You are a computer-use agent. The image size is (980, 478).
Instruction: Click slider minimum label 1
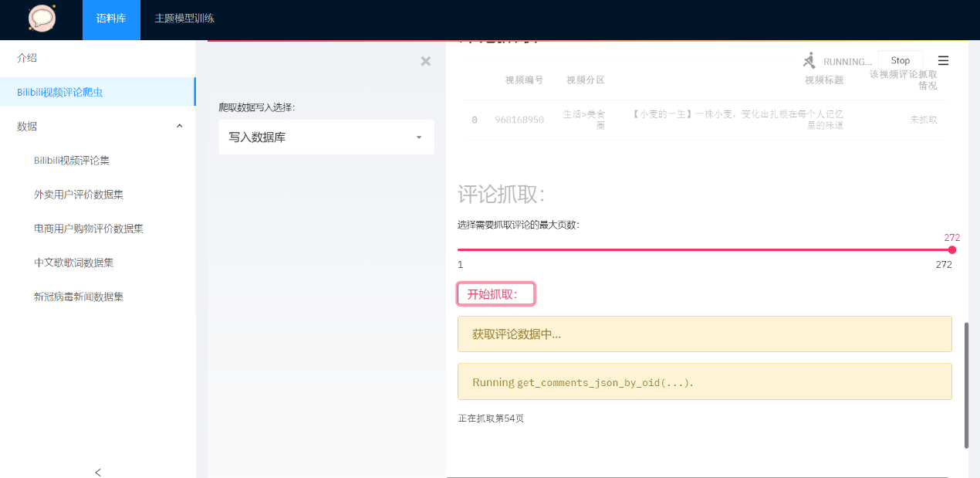[461, 265]
